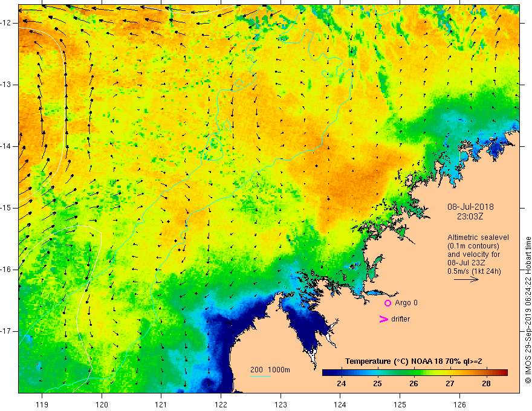Click the '08-Jul 23Z' legend text
This screenshot has height=411, width=532.
pyautogui.click(x=466, y=263)
